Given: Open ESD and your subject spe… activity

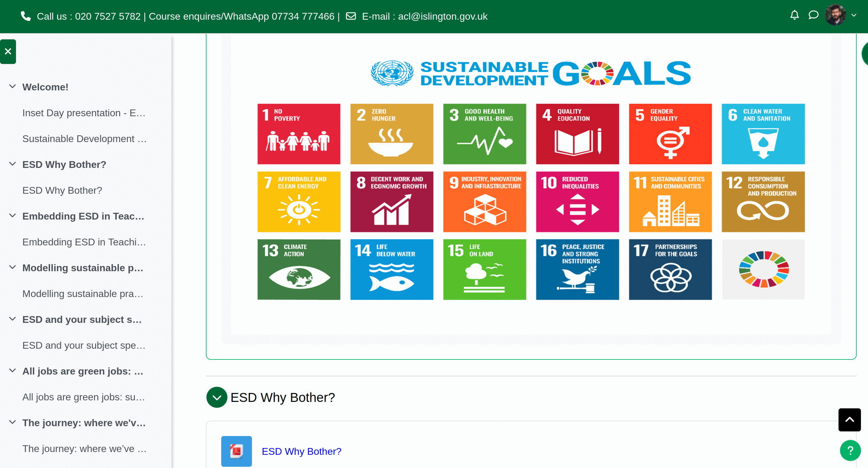Looking at the screenshot, I should pos(84,346).
